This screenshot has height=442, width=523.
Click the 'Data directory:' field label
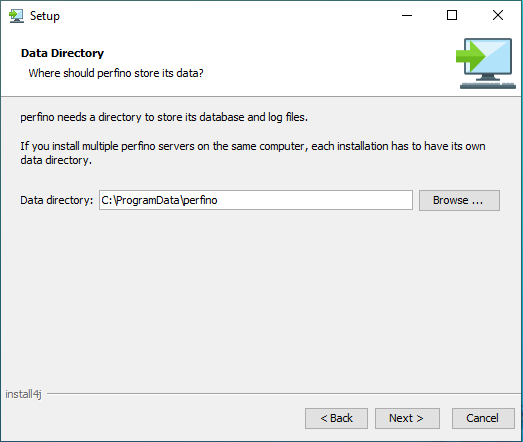pos(56,200)
